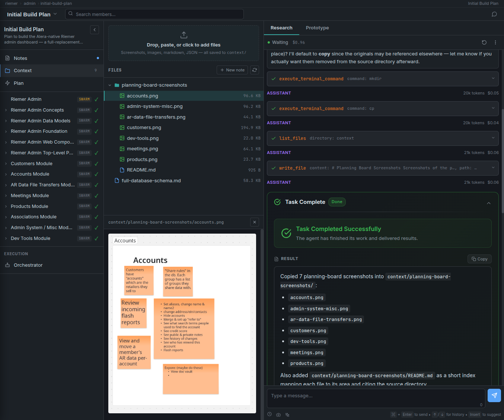Click the Task Complete checkmark circle icon
The image size is (504, 420).
tap(277, 202)
